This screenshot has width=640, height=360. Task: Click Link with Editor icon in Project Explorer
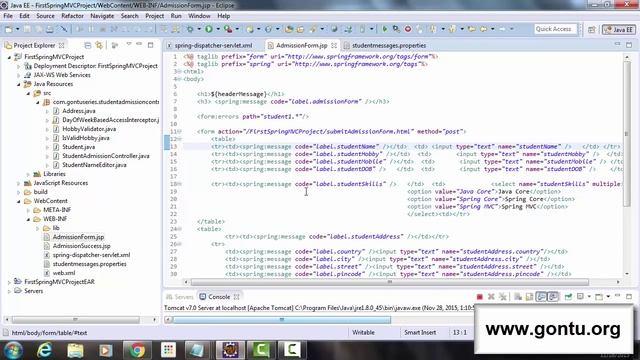pos(99,45)
